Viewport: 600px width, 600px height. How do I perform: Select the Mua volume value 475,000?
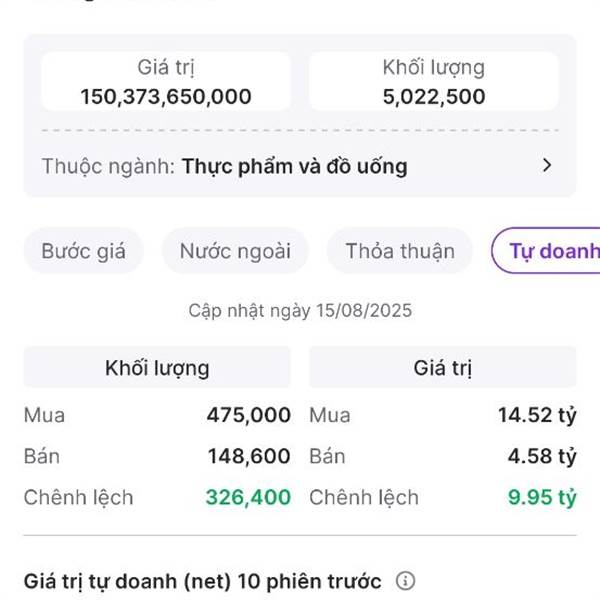tap(249, 415)
